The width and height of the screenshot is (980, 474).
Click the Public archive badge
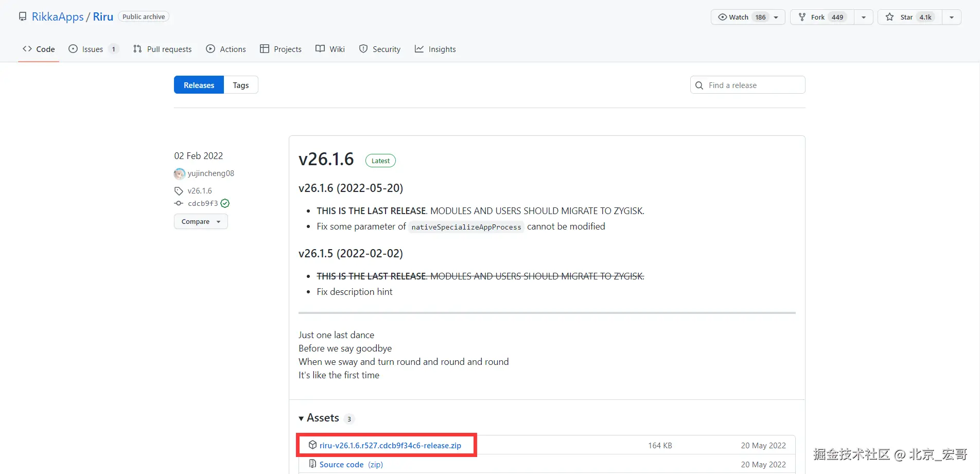click(x=144, y=16)
